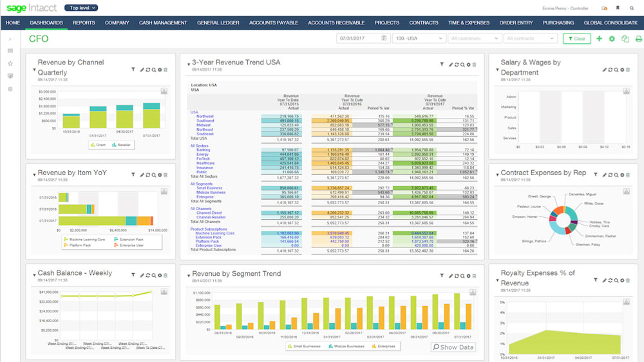The height and width of the screenshot is (362, 644).
Task: Open the All contracts filter dropdown
Action: coord(530,39)
